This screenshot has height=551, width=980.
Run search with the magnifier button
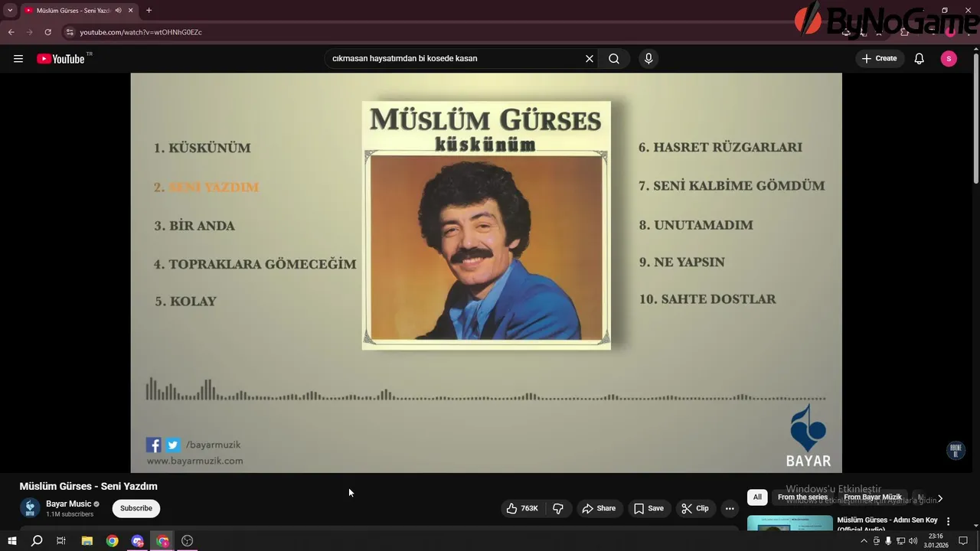pos(614,59)
